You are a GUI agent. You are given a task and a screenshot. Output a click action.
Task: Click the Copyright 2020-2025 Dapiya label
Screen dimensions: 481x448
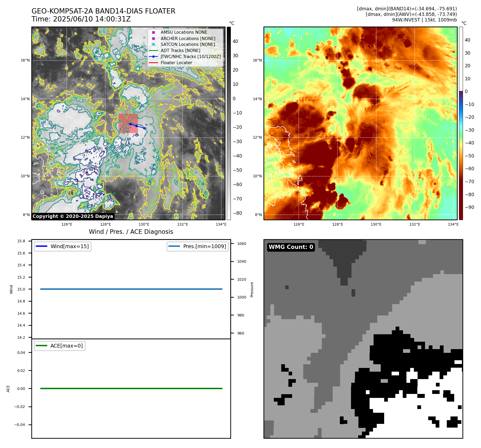pos(73,216)
